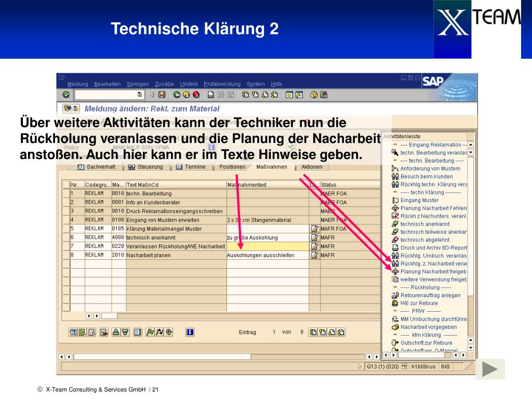Click the Create Shortcut icon
532x399 pixels.
pos(299,95)
